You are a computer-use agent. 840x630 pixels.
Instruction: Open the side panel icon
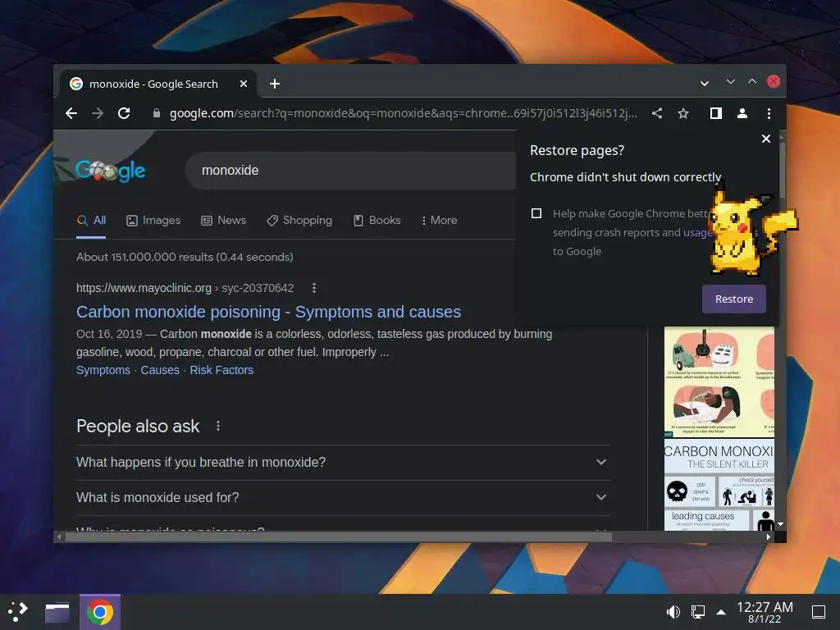click(x=715, y=113)
